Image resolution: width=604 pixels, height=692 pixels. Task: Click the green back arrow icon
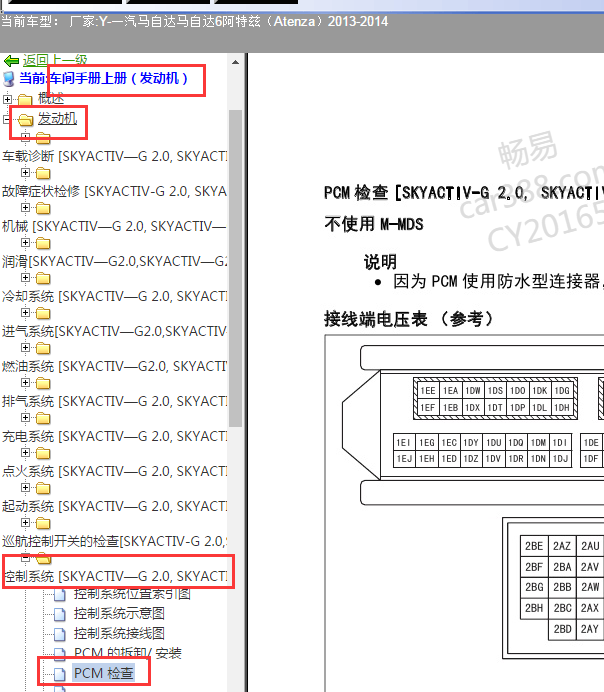point(11,60)
